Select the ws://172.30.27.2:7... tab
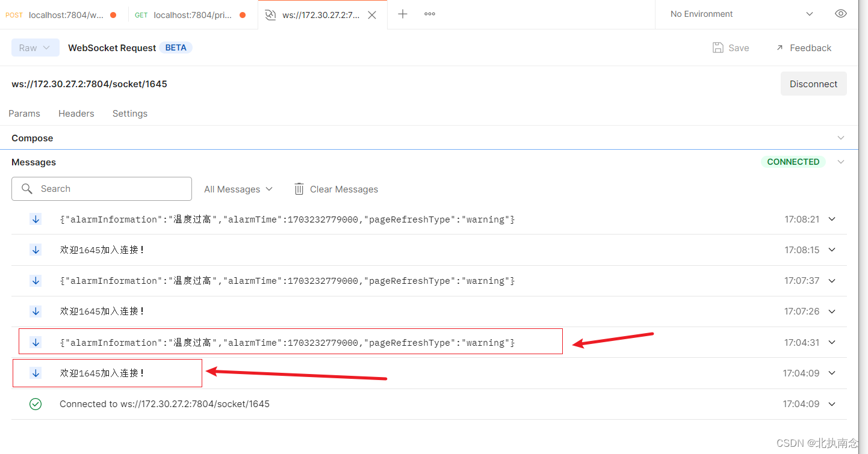 [322, 15]
